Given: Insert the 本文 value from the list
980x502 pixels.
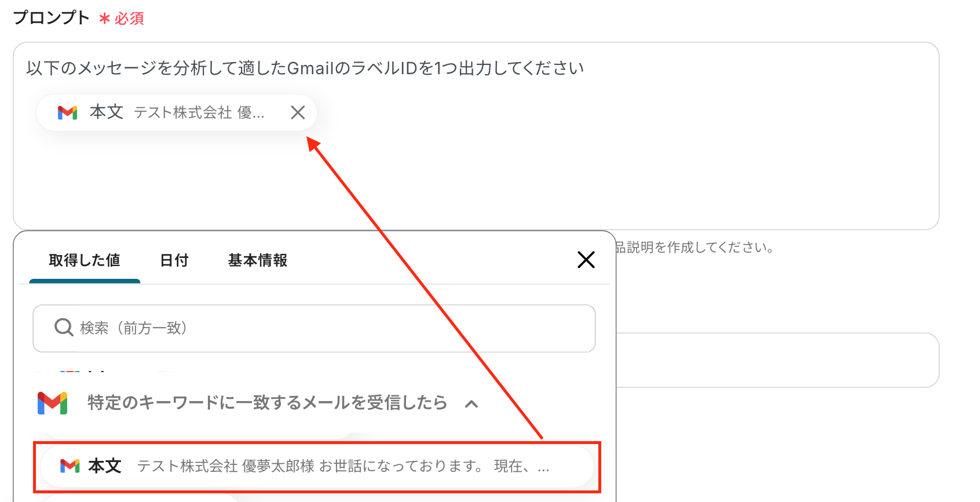Looking at the screenshot, I should (x=317, y=466).
